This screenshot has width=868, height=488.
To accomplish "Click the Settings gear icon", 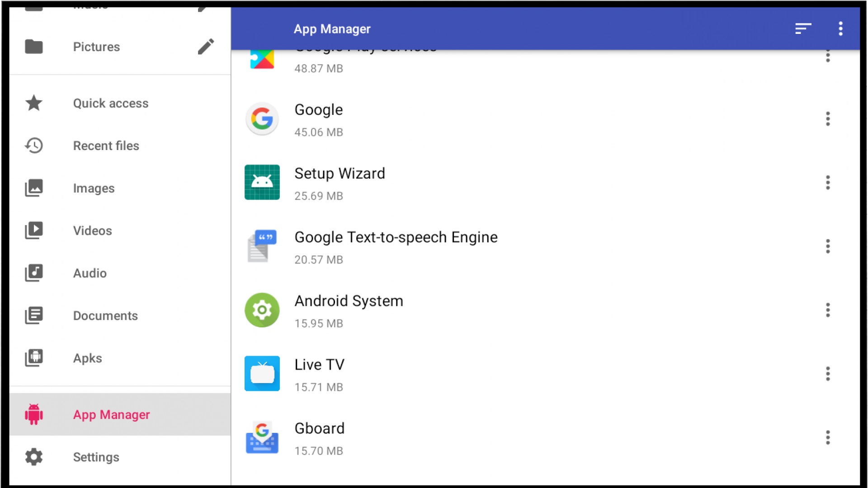I will 34,457.
